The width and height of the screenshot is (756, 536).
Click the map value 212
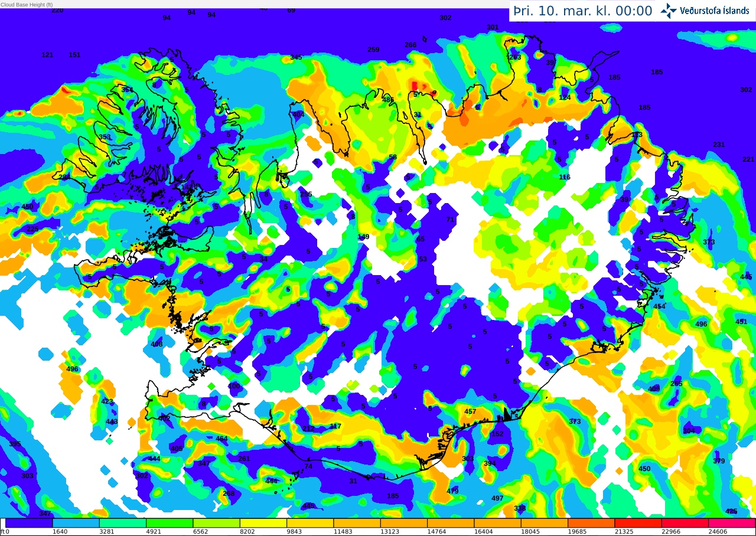(308, 429)
